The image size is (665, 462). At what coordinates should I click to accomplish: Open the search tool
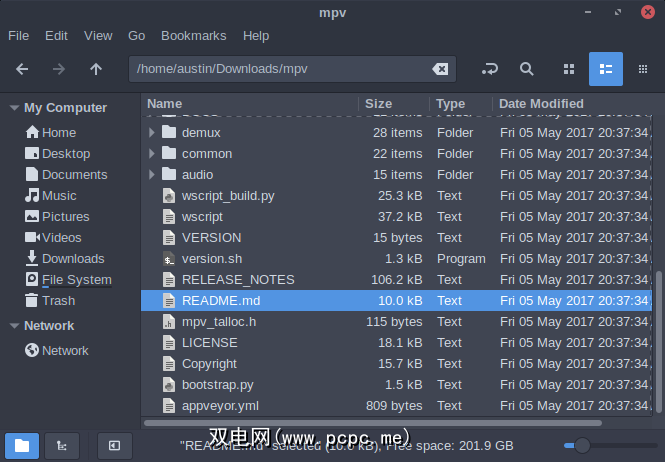(x=526, y=69)
